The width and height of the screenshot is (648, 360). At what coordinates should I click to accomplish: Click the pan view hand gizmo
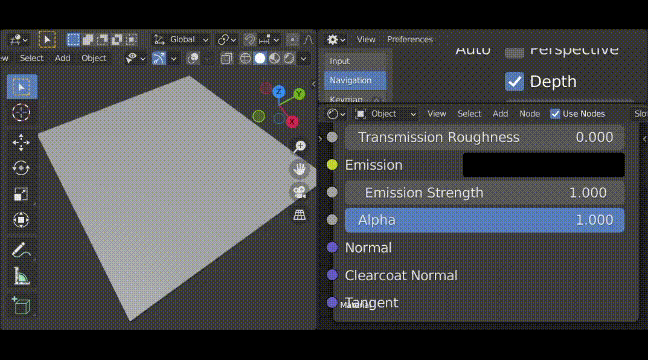(300, 169)
